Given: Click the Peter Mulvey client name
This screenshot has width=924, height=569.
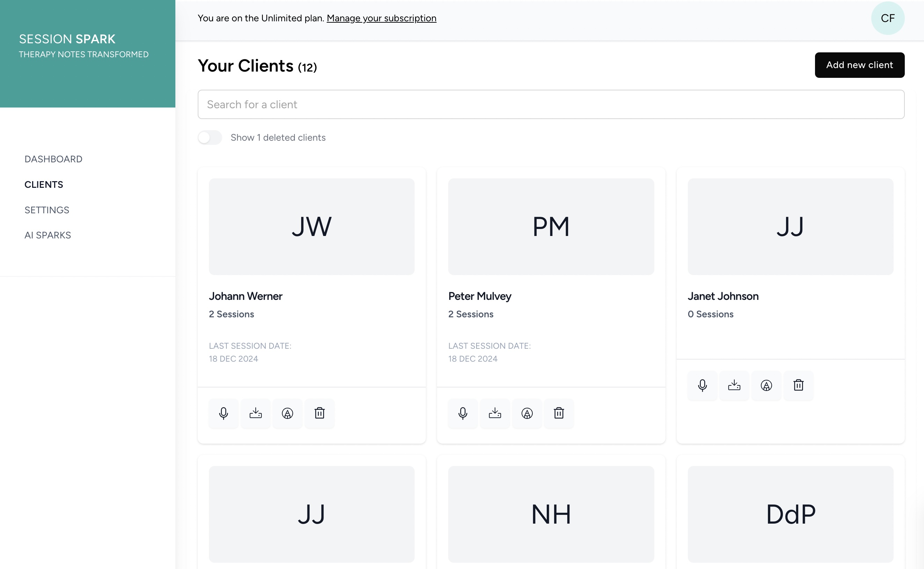Looking at the screenshot, I should (480, 296).
